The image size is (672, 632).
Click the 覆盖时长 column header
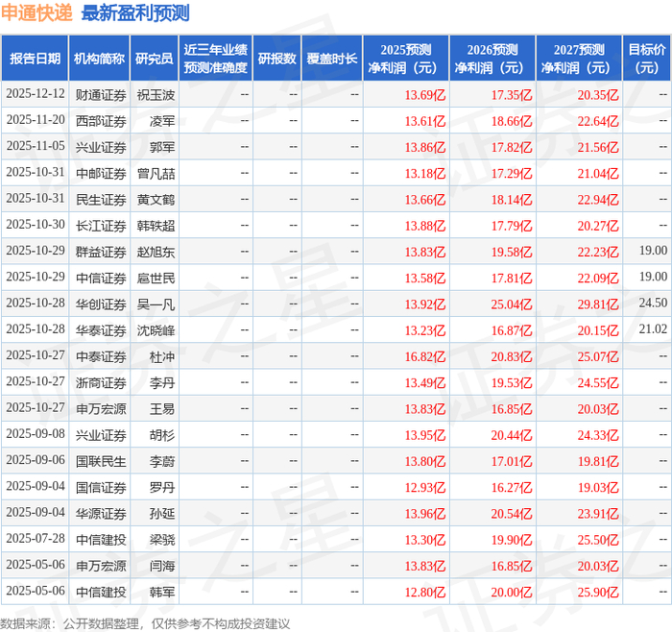tap(332, 59)
